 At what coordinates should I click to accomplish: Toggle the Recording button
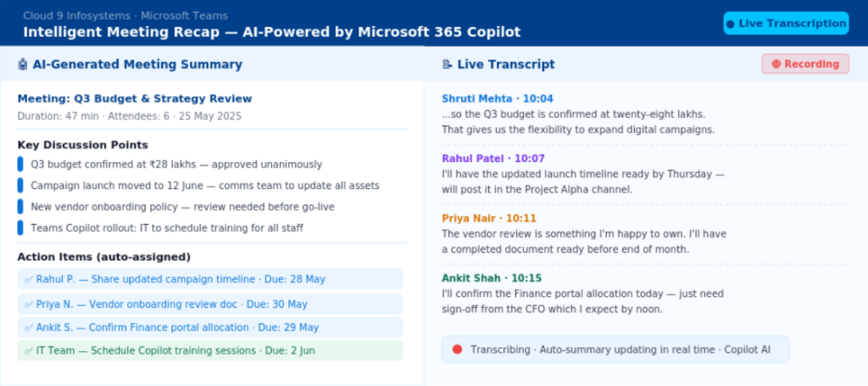(805, 64)
